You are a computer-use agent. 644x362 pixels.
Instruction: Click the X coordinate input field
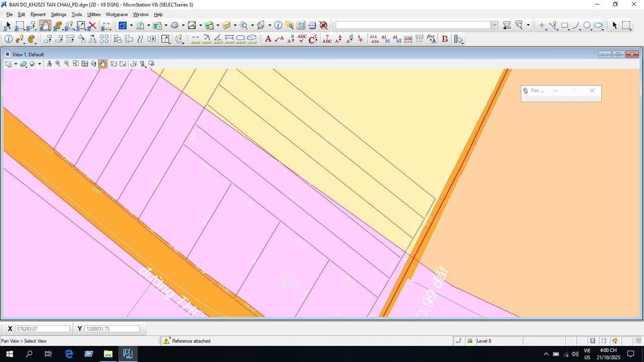[x=42, y=329]
